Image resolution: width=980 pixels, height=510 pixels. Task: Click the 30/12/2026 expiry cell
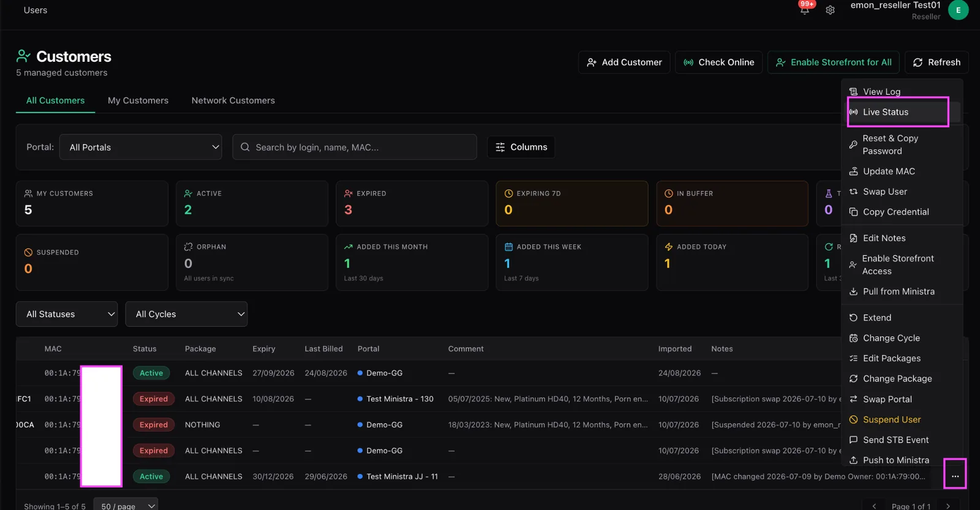273,476
